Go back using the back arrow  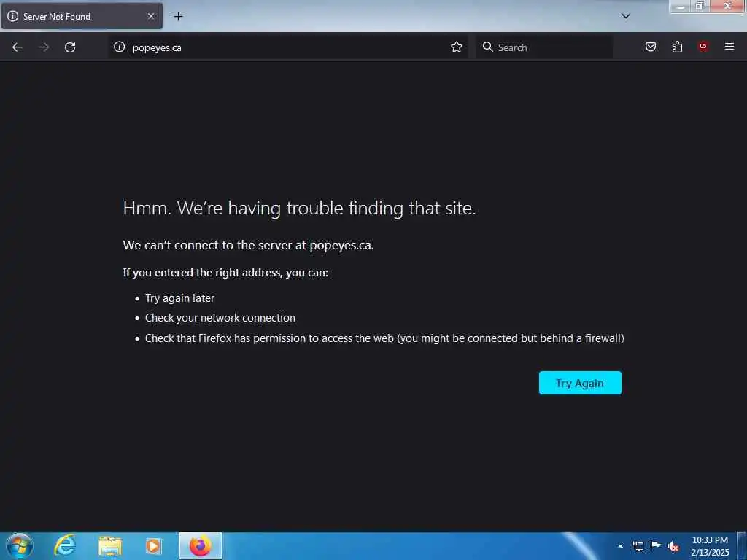[x=18, y=47]
